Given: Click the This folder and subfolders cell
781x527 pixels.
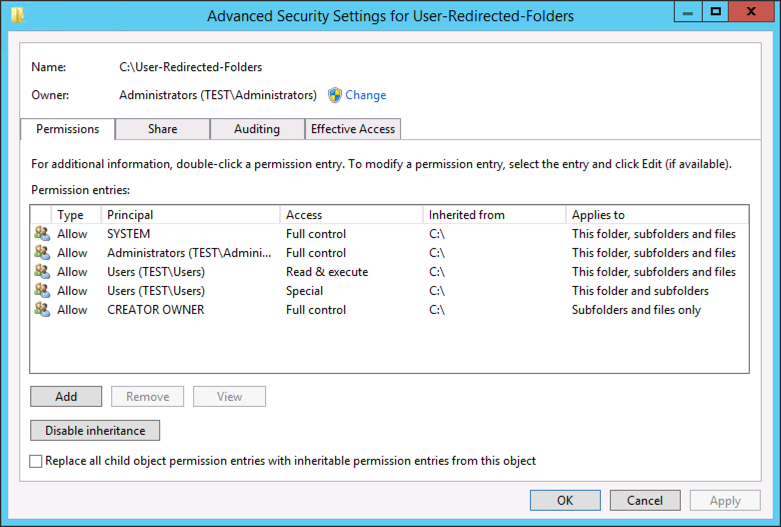Looking at the screenshot, I should 640,290.
